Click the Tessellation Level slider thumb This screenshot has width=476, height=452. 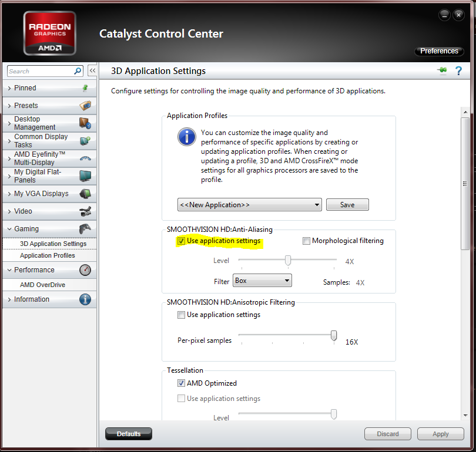pos(334,414)
